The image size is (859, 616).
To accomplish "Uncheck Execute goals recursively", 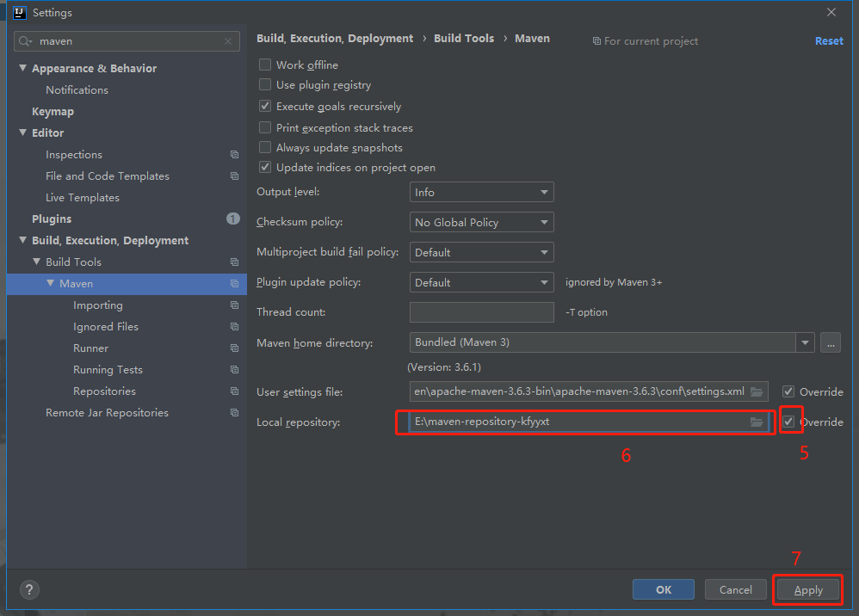I will coord(265,106).
